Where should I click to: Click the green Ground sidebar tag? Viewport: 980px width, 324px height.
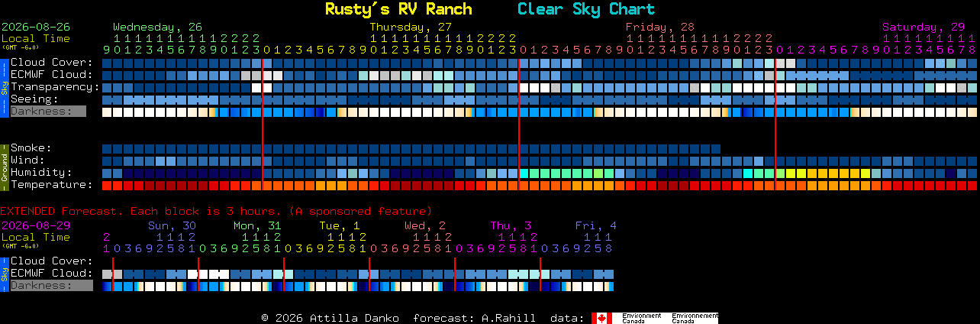4,167
